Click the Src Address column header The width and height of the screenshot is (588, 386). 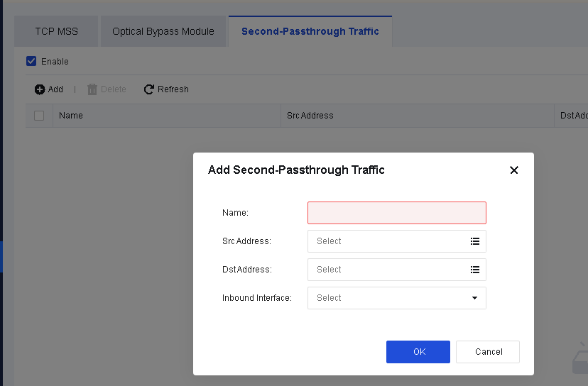(x=310, y=116)
